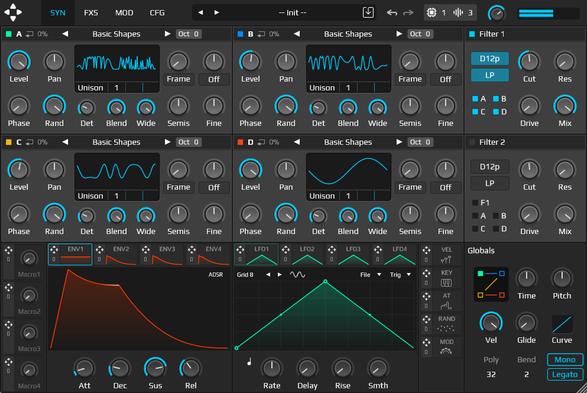Click the ADSR envelope mode label
Viewport: 587px width, 393px height.
(216, 275)
